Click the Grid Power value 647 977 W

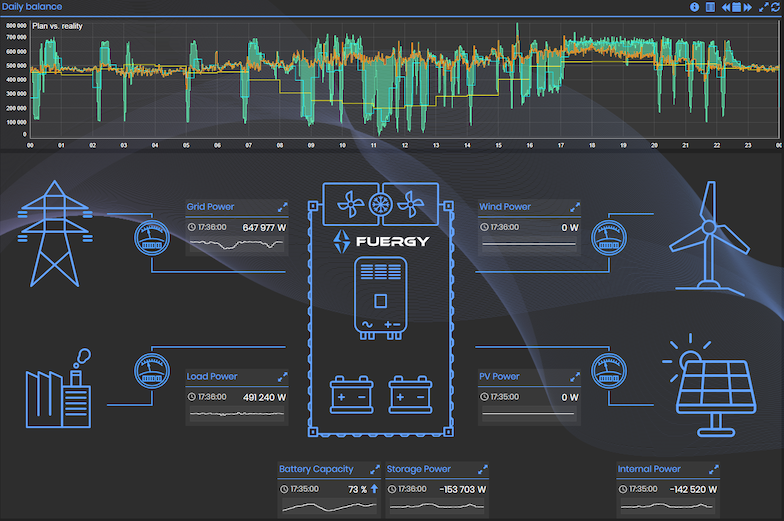click(264, 228)
